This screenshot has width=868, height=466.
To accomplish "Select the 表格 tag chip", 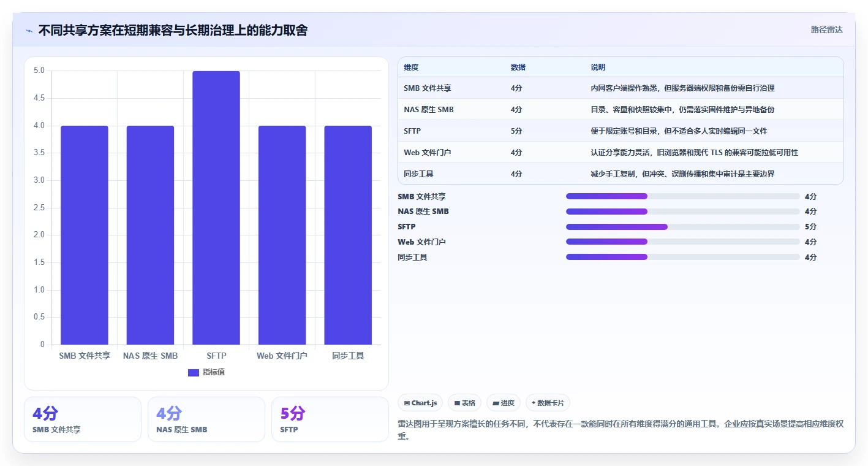I will (x=465, y=403).
